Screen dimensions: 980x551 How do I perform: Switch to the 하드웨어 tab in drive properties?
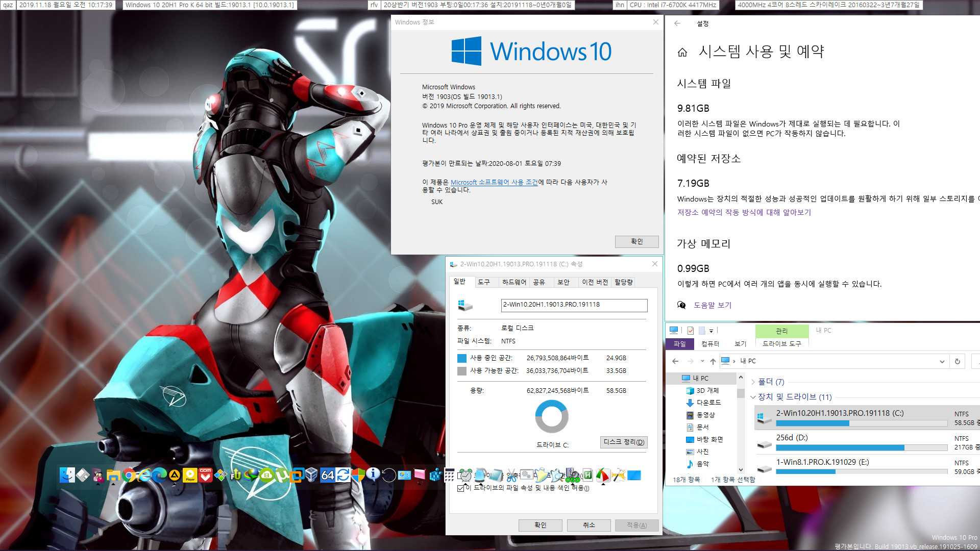click(x=514, y=282)
